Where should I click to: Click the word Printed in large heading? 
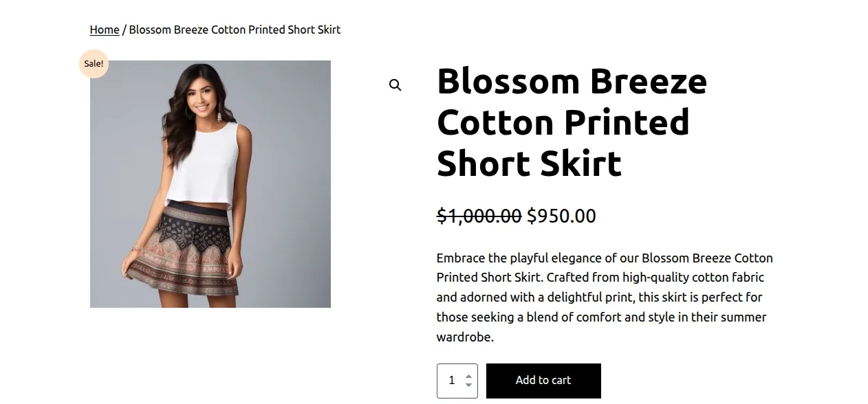click(626, 122)
